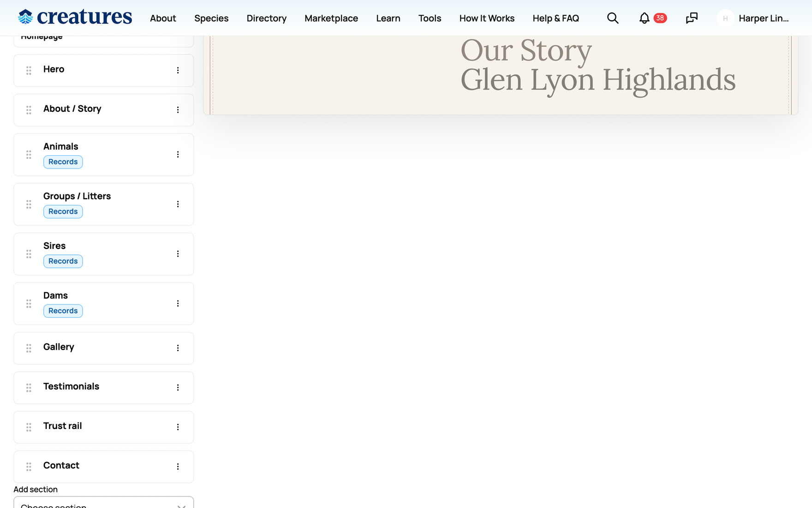Select the Sires section label
Image resolution: width=812 pixels, height=508 pixels.
pyautogui.click(x=54, y=246)
